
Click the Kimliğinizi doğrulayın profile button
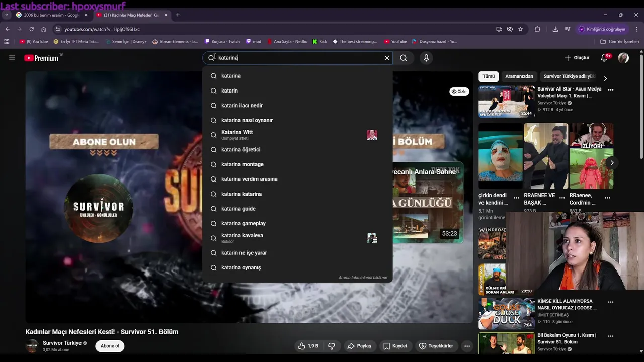pyautogui.click(x=602, y=29)
